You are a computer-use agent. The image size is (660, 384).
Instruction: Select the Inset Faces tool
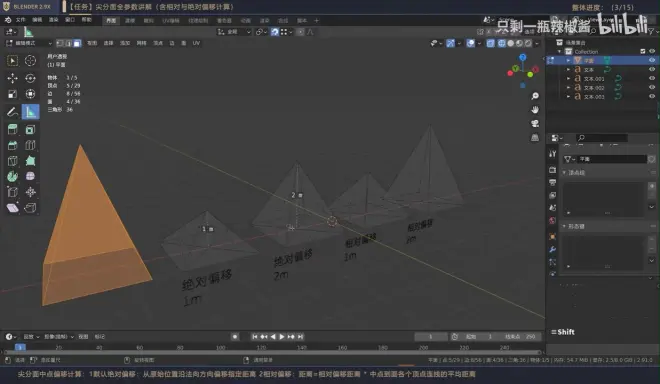point(30,130)
